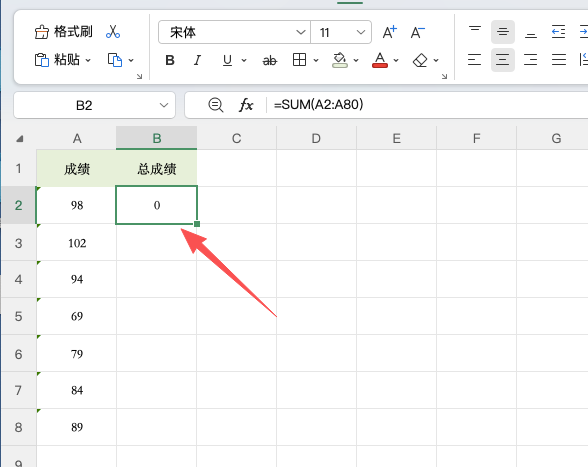Click the zoom formula magnifier icon
The image size is (588, 467).
pos(216,105)
